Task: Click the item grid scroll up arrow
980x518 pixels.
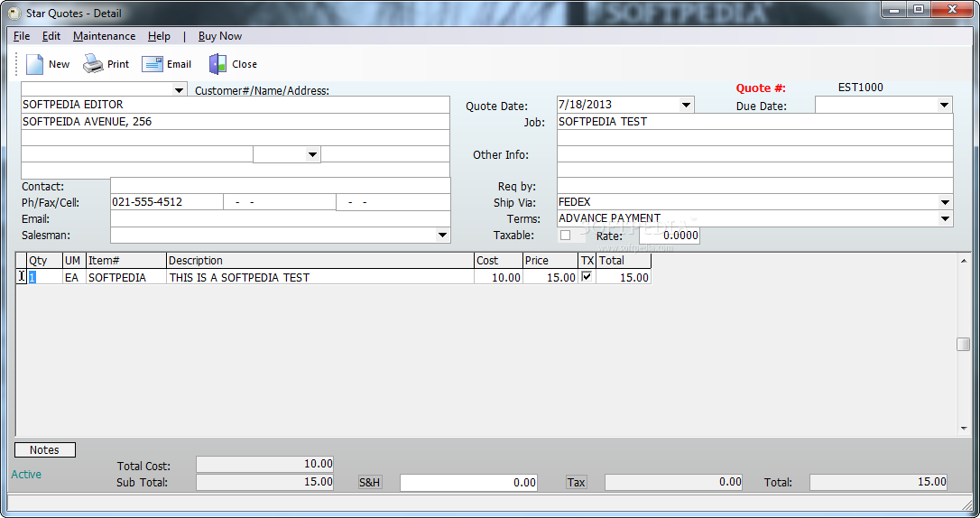Action: [963, 261]
